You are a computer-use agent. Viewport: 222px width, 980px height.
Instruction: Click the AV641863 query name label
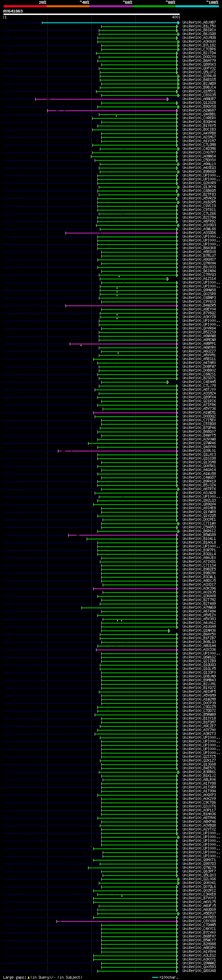point(13,11)
